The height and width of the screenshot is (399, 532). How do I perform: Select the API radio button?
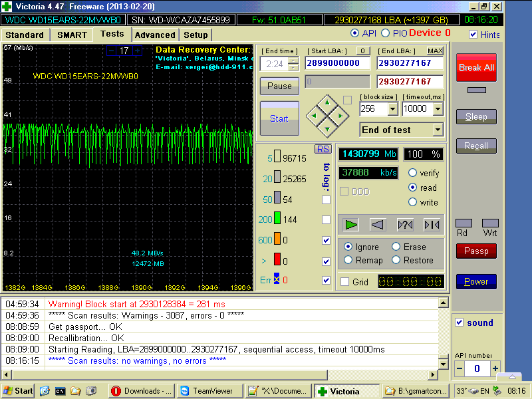(x=354, y=33)
